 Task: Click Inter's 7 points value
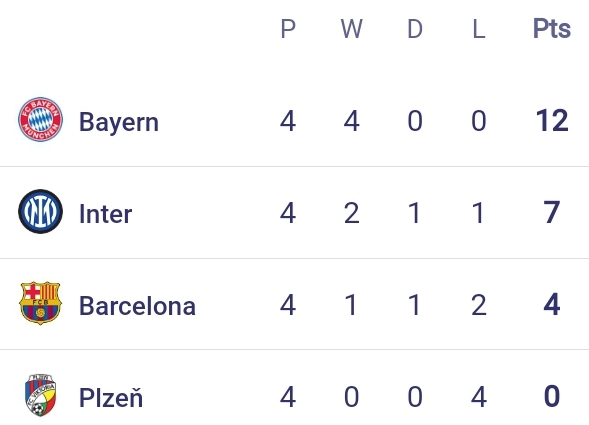pyautogui.click(x=552, y=212)
